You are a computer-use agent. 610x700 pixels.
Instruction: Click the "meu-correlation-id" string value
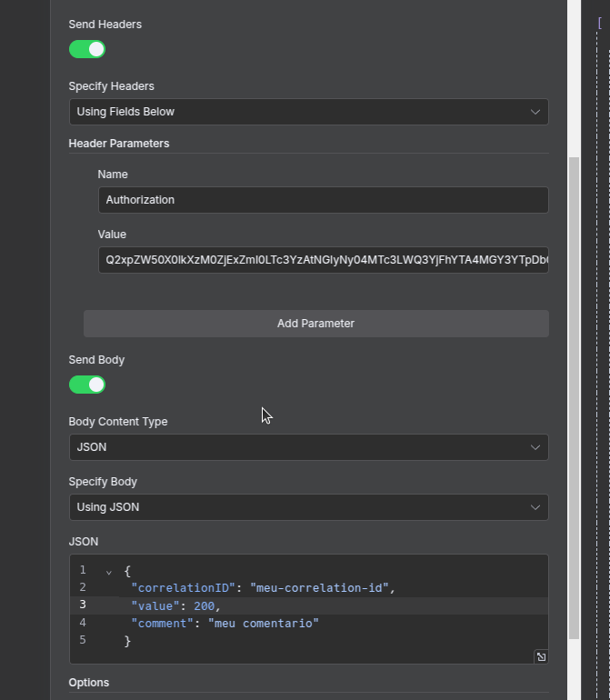click(320, 588)
